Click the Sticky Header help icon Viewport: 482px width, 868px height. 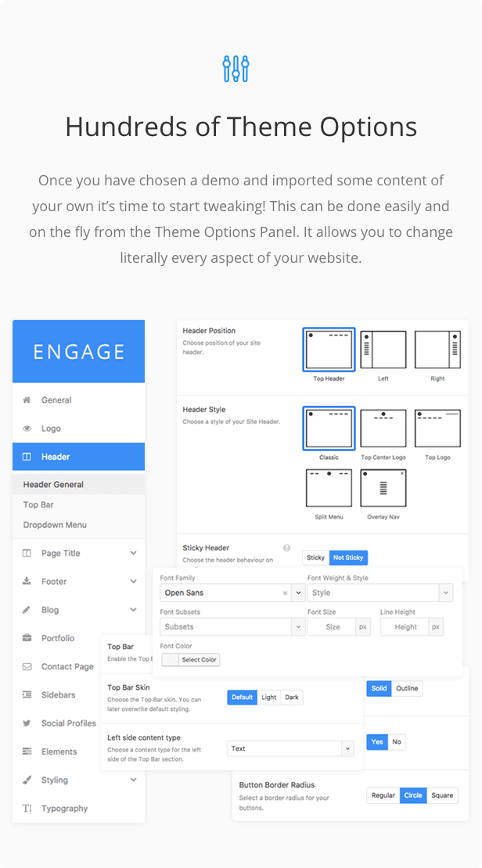[286, 548]
